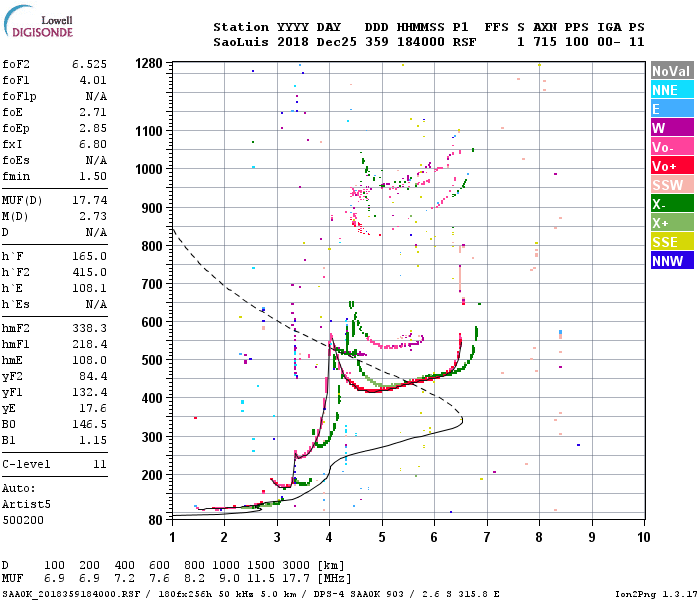
Task: Click the fmin value 1.50
Action: click(93, 176)
